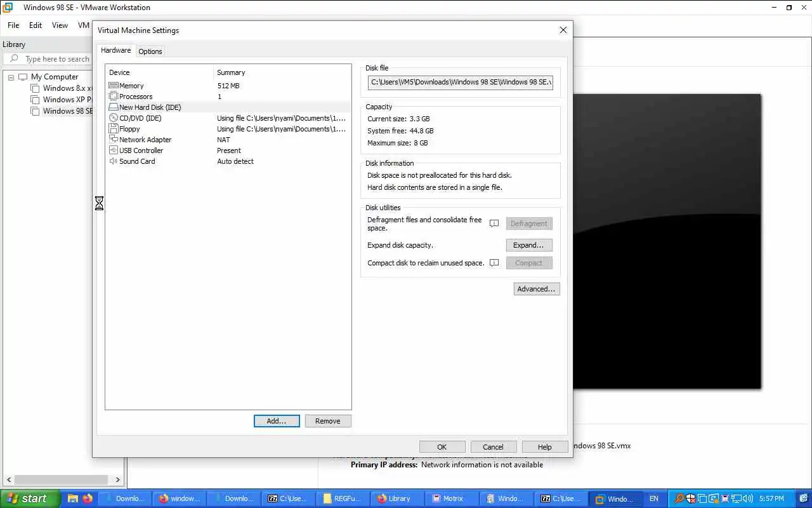Click the Compact disk info tooltip icon

[x=494, y=263]
